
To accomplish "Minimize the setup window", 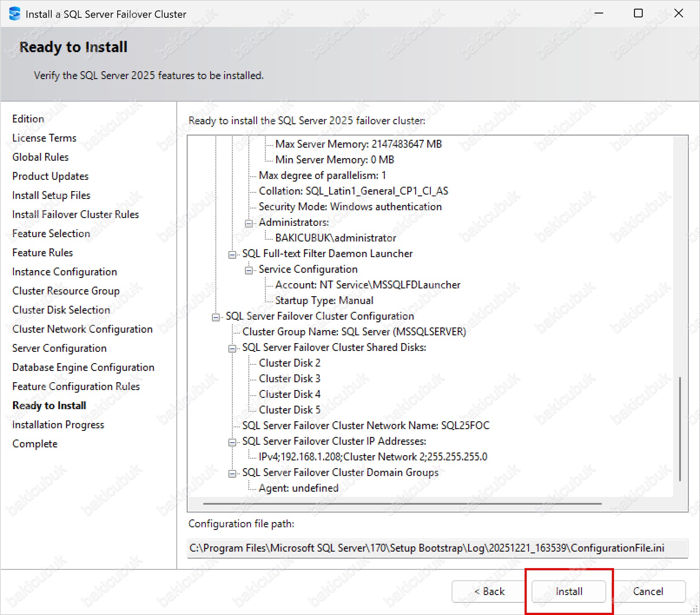I will [x=599, y=13].
